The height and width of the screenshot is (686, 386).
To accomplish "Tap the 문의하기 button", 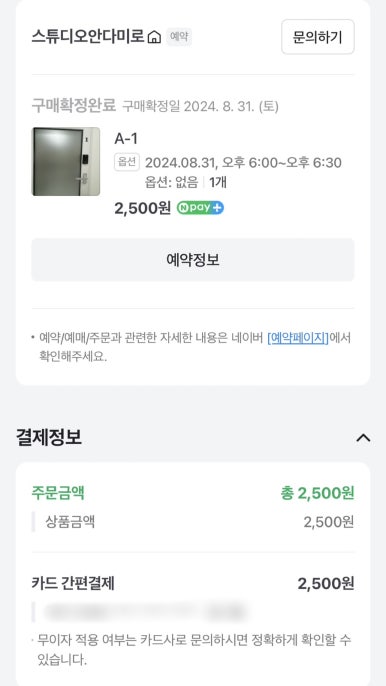I will (x=318, y=37).
